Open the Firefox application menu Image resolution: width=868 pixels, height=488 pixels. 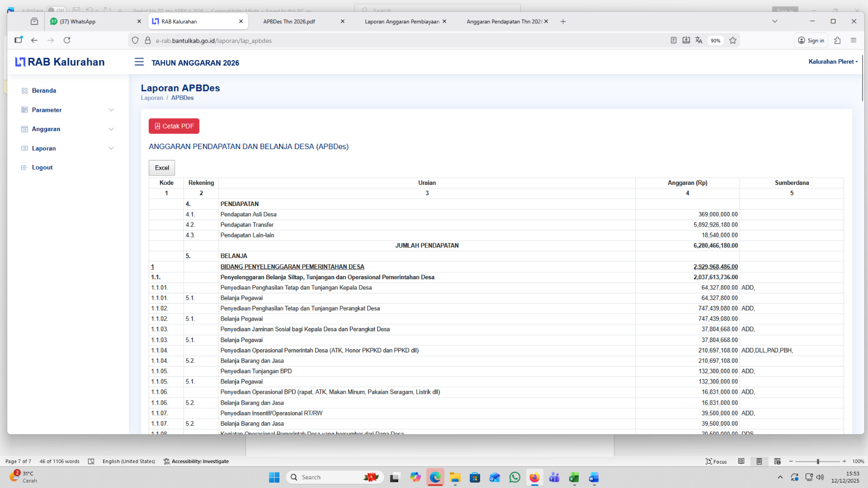853,40
